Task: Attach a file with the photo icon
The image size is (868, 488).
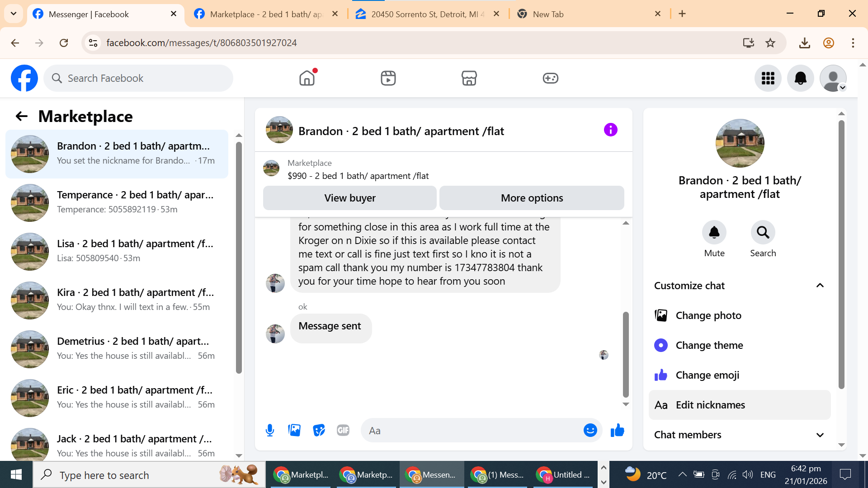Action: [x=294, y=430]
